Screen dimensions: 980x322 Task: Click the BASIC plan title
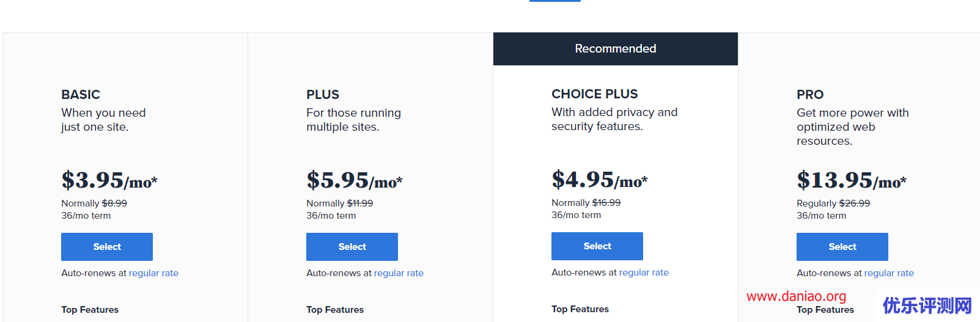(81, 95)
